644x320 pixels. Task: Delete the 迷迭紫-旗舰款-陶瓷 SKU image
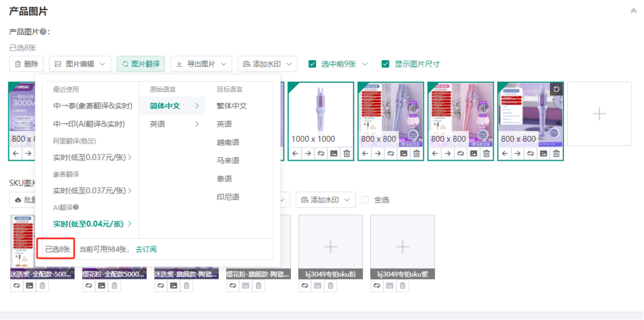(x=187, y=285)
